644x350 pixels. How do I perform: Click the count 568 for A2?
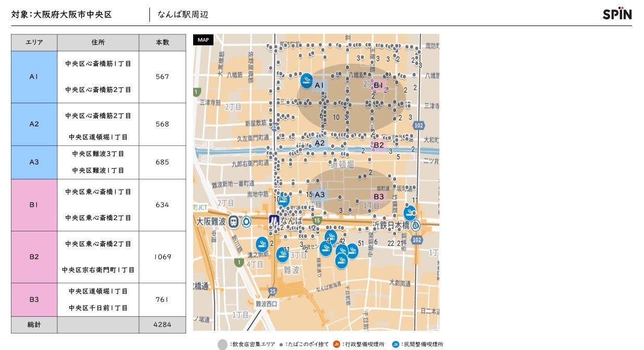(x=162, y=124)
